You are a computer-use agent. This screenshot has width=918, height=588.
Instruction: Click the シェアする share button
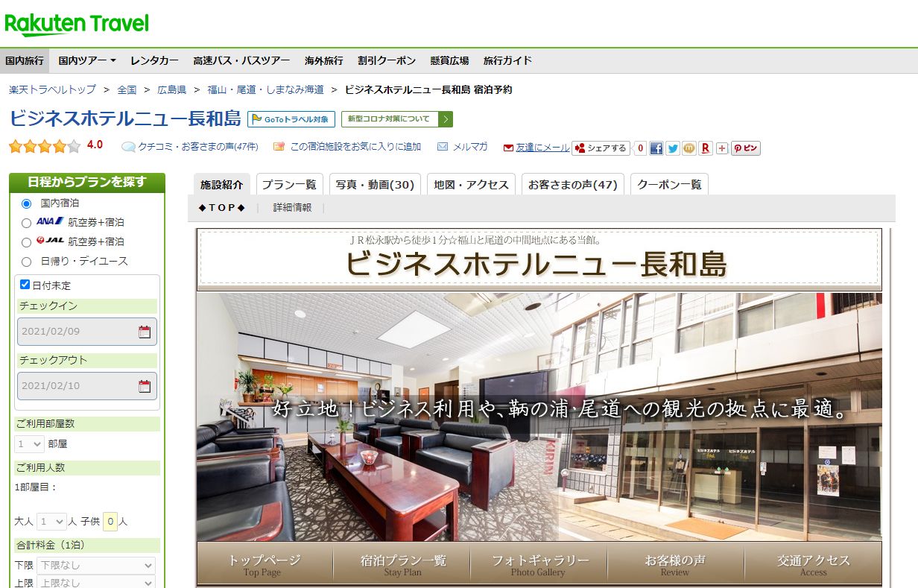601,148
